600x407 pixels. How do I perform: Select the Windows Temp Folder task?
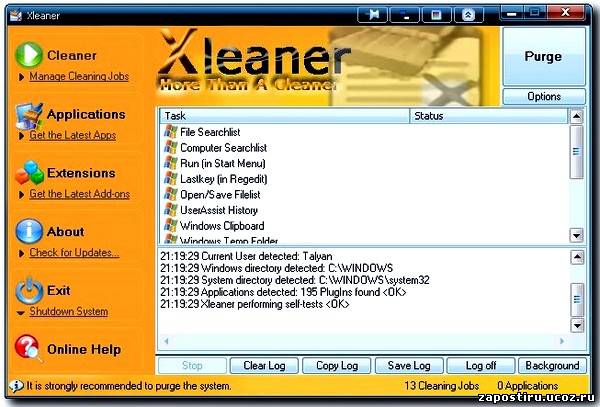click(x=229, y=240)
